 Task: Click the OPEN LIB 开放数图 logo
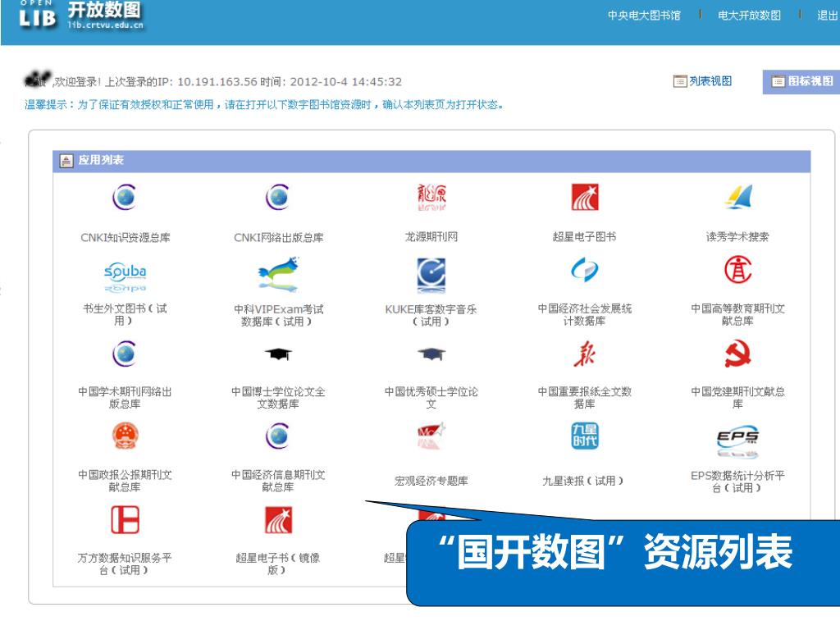(81, 15)
